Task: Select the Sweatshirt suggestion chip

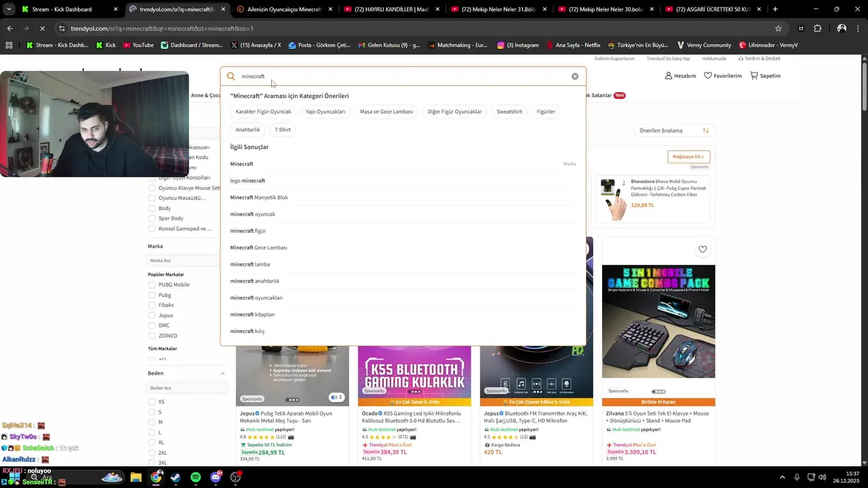Action: 509,112
